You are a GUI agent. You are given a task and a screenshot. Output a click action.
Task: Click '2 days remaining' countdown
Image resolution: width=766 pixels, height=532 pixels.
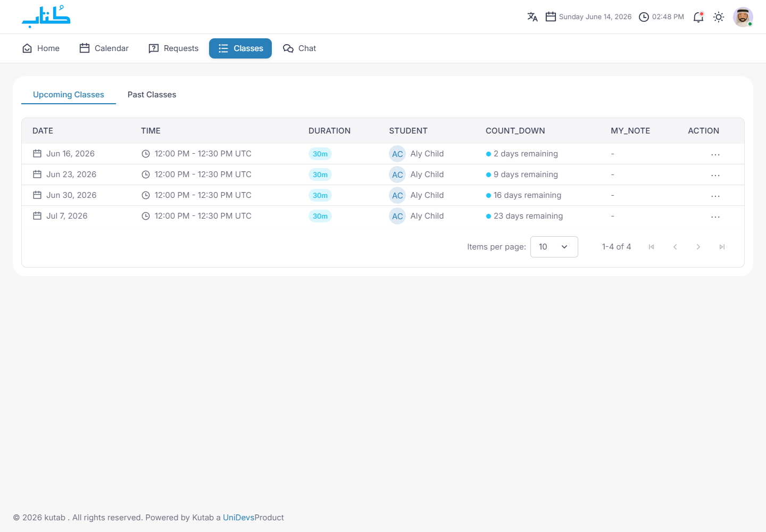pyautogui.click(x=522, y=154)
